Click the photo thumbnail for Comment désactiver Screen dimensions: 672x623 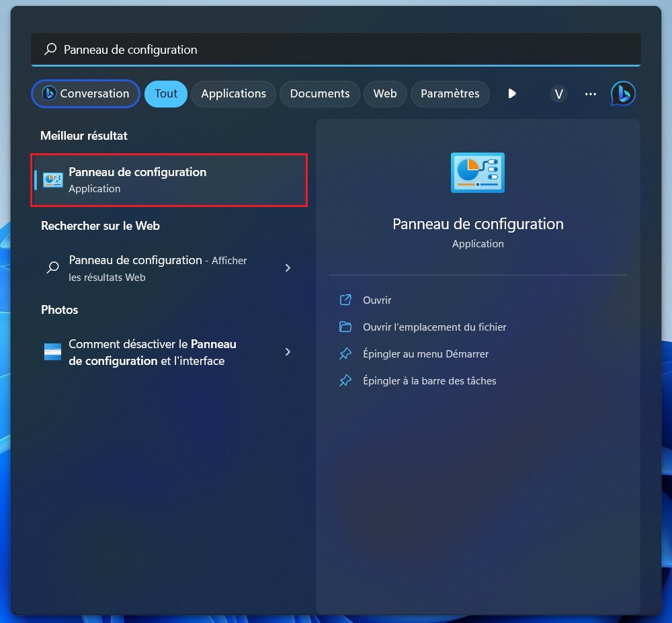coord(52,352)
